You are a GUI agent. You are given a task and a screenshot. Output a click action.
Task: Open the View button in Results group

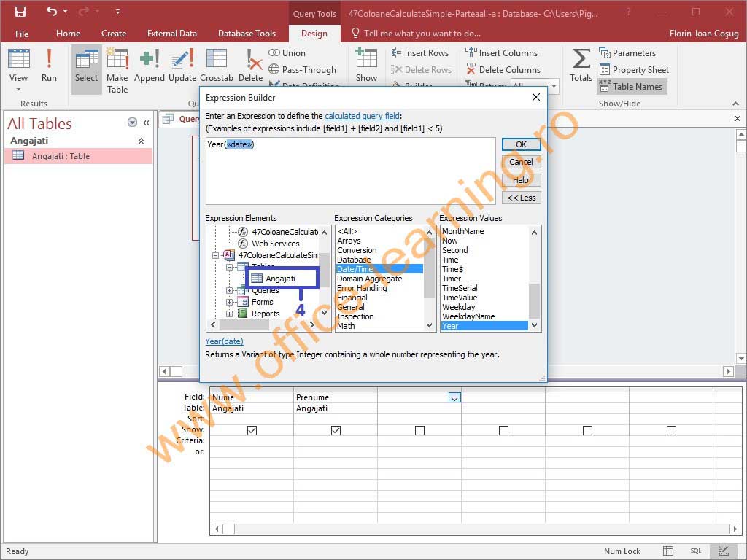click(x=18, y=70)
